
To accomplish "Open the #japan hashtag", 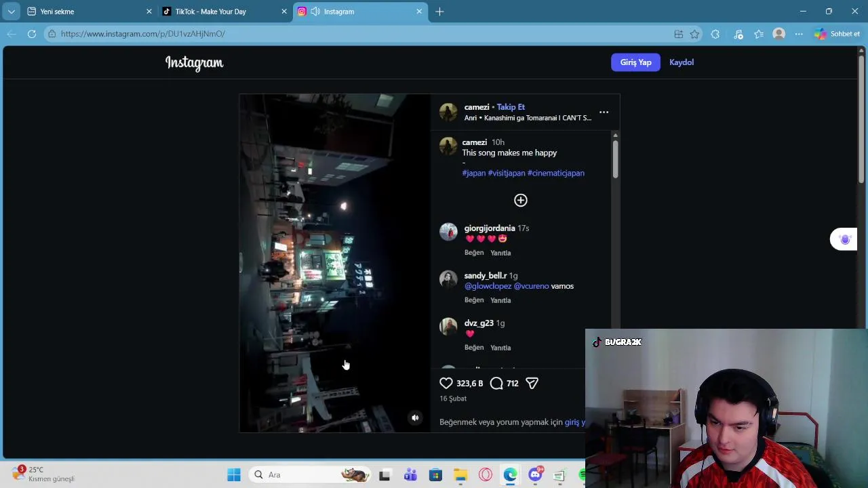I will [x=474, y=173].
